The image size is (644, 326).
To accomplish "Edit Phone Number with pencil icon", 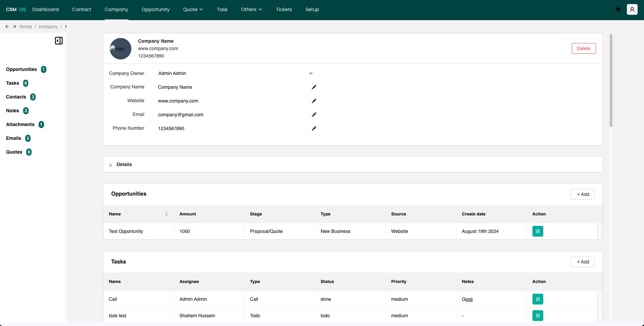I will point(314,128).
